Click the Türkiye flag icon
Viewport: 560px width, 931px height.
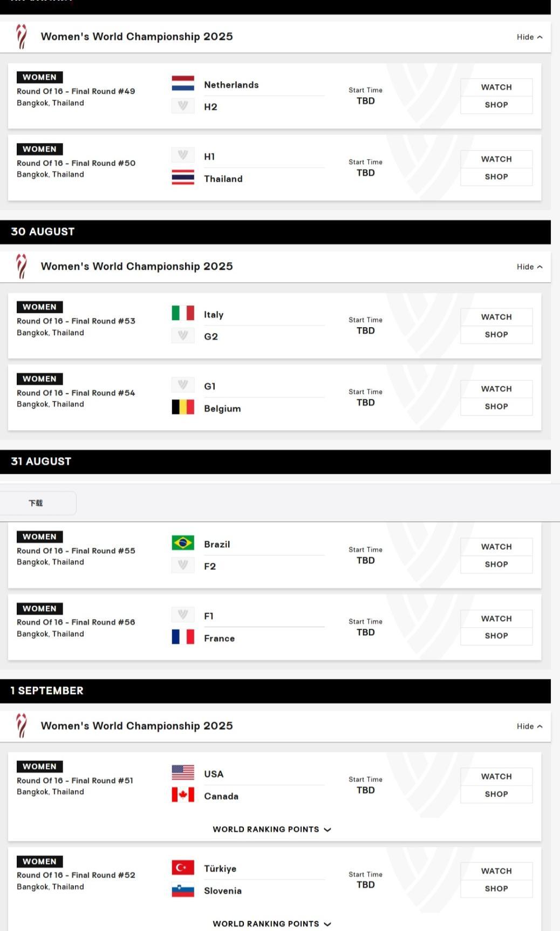183,867
